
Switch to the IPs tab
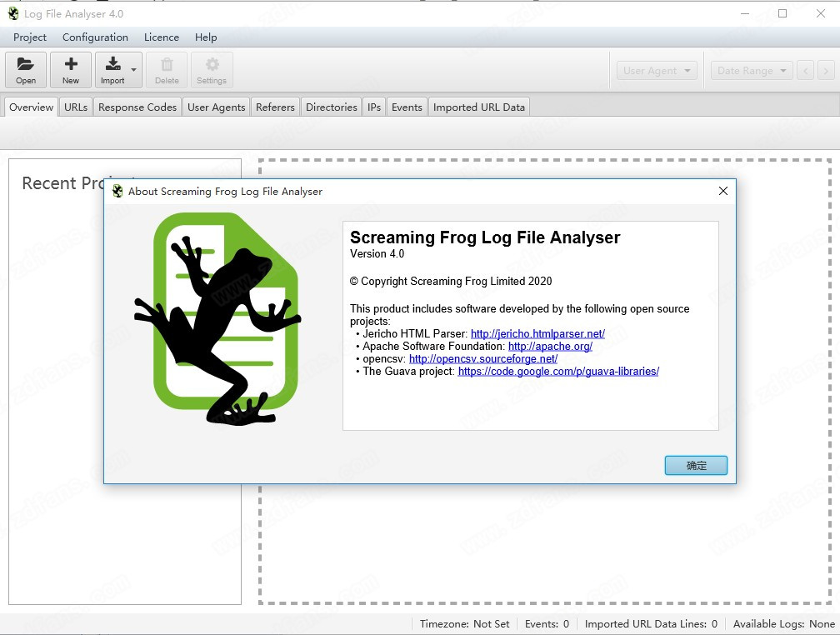[374, 107]
